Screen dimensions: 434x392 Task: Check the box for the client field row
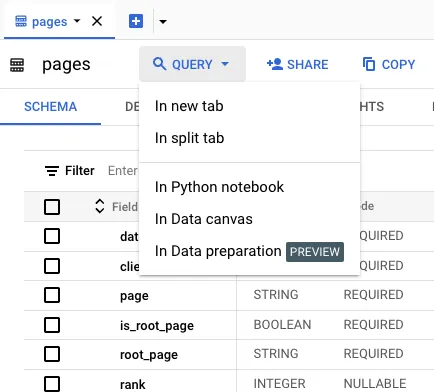pos(52,266)
